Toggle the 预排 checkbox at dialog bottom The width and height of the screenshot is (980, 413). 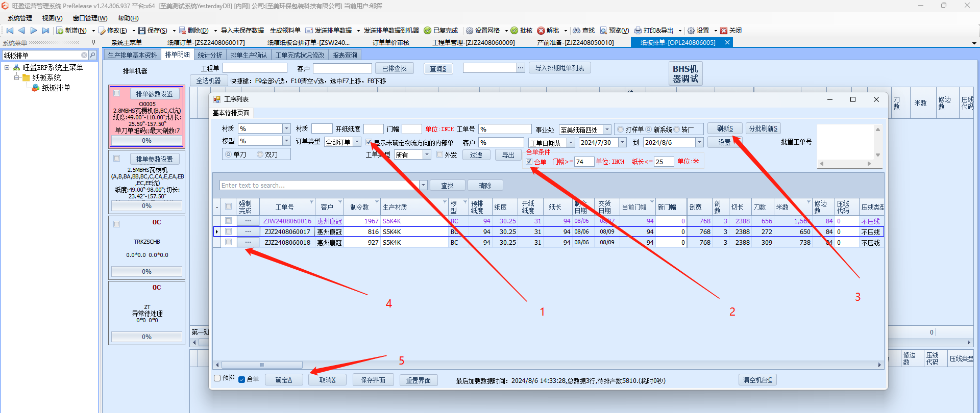(x=217, y=378)
